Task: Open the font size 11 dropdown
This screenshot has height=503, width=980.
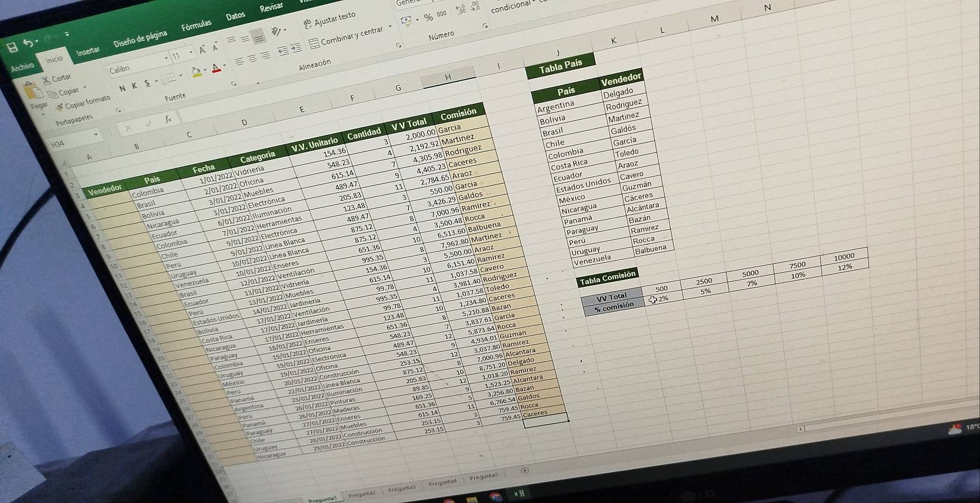Action: click(191, 53)
